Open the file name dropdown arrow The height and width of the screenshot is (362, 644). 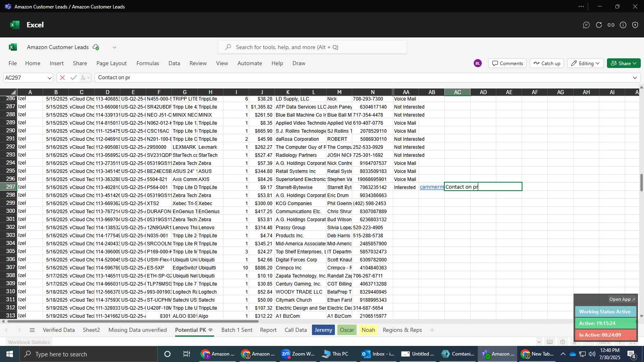pos(114,47)
